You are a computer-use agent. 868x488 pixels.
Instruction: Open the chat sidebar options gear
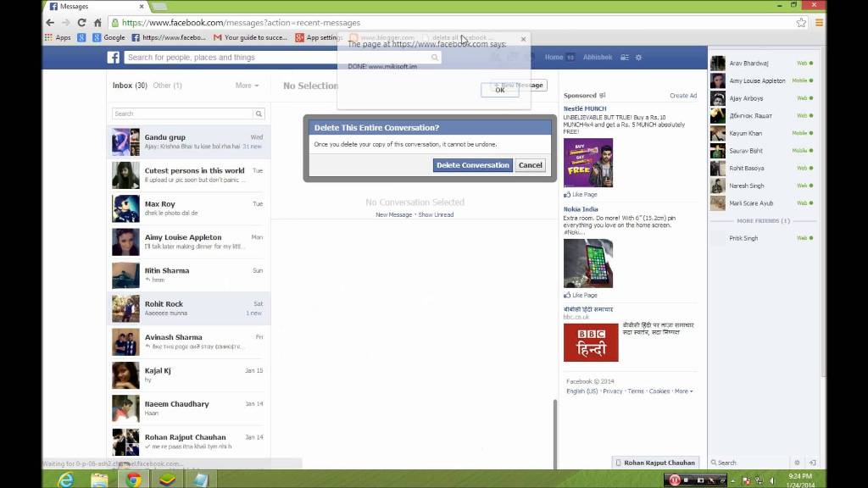pyautogui.click(x=797, y=463)
